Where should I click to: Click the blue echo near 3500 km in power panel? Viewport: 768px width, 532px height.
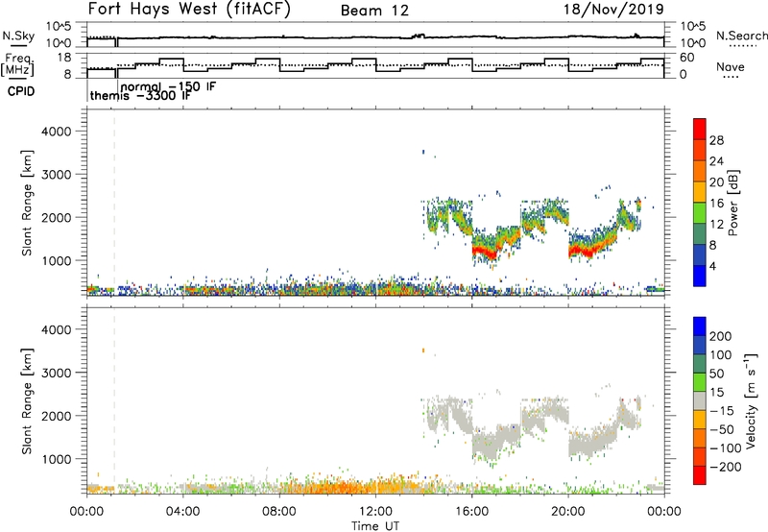(423, 152)
